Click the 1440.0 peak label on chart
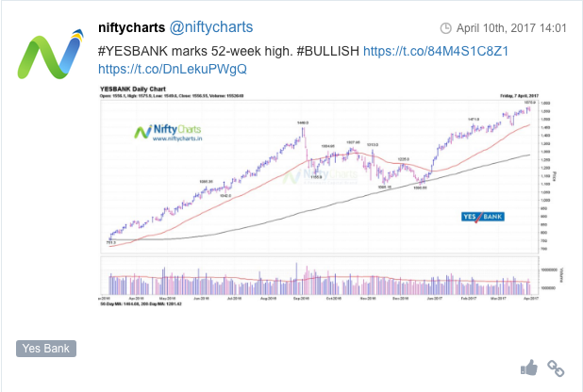This screenshot has height=392, width=583. [303, 122]
